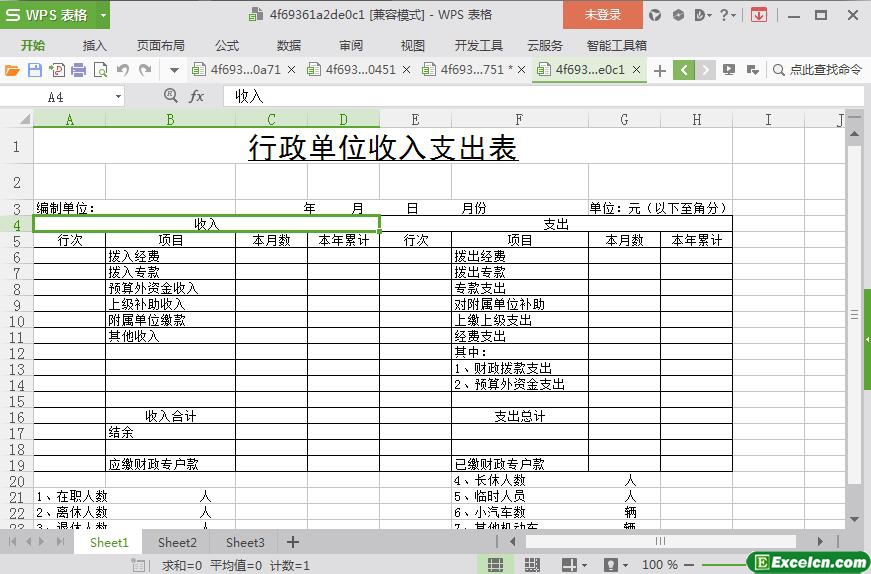Click the 点此查找命令 search box
This screenshot has height=574, width=871.
click(818, 70)
